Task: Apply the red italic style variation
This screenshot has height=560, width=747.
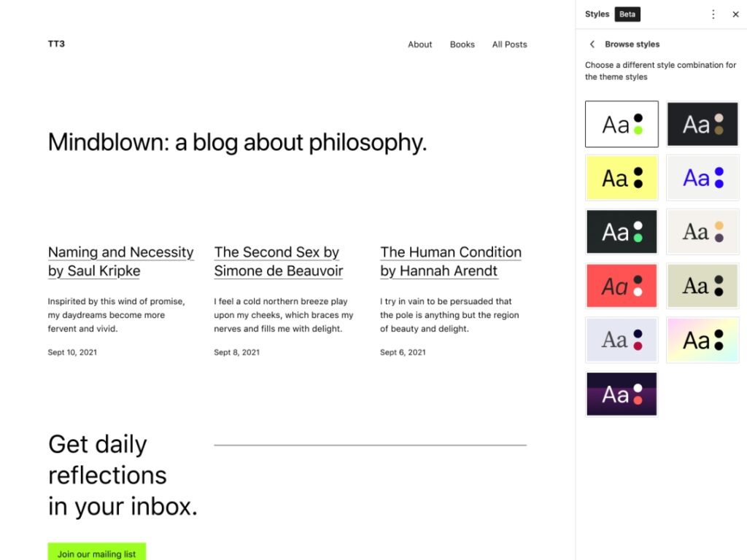Action: (x=622, y=285)
